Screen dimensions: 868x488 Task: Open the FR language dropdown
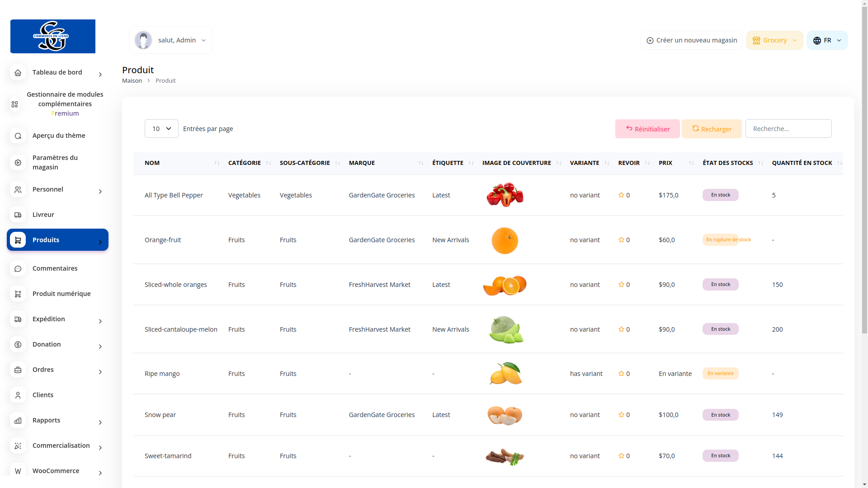coord(827,40)
